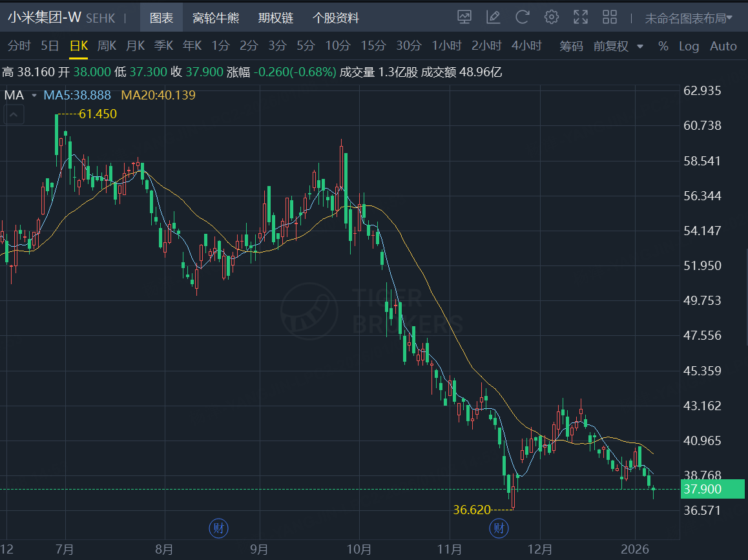The height and width of the screenshot is (560, 748).
Task: Select the 分时 timeframe
Action: 19,46
